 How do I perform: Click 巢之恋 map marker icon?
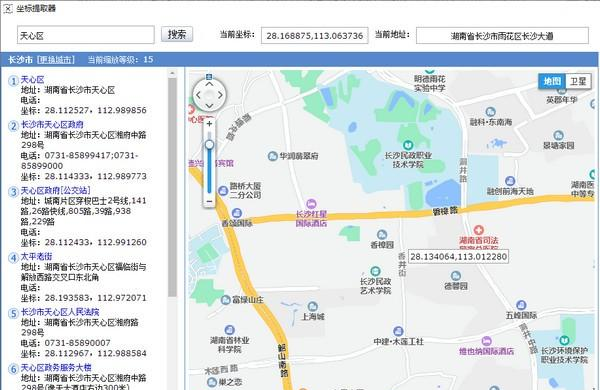pyautogui.click(x=212, y=382)
